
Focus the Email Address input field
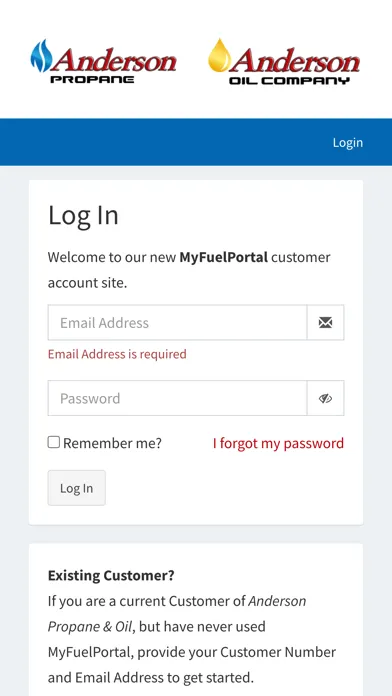177,323
